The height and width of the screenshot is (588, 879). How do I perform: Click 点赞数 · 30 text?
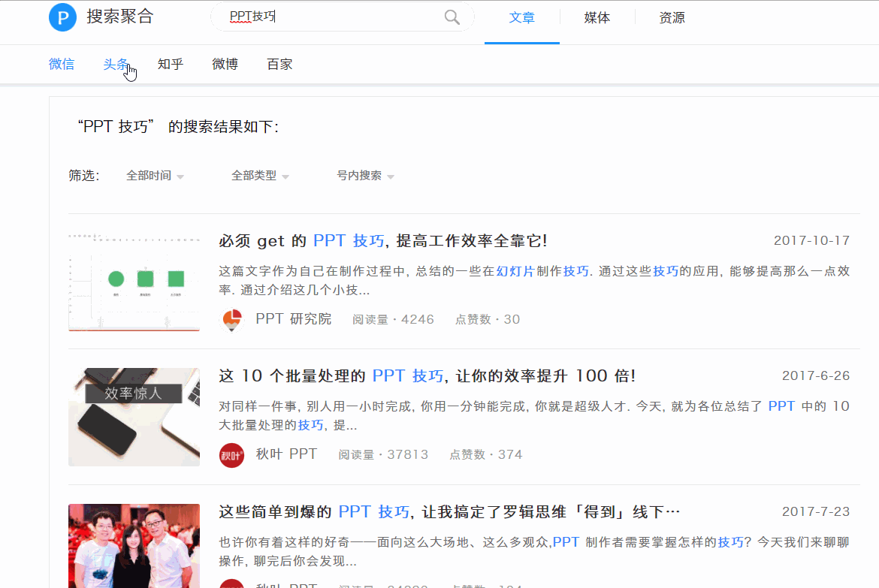pyautogui.click(x=487, y=319)
